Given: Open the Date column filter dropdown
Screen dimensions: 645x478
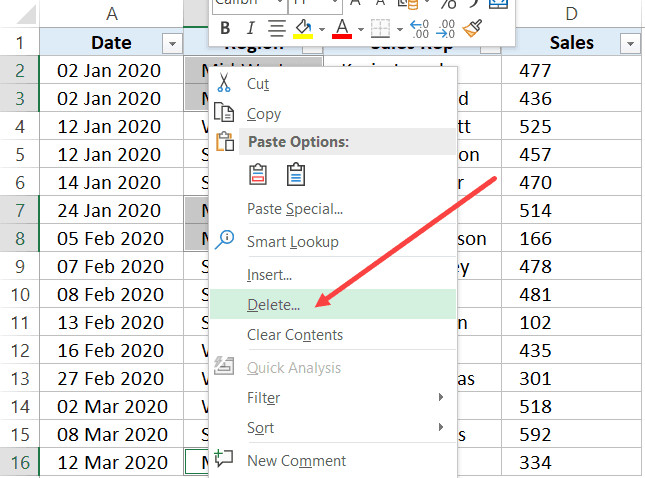Looking at the screenshot, I should [x=172, y=43].
